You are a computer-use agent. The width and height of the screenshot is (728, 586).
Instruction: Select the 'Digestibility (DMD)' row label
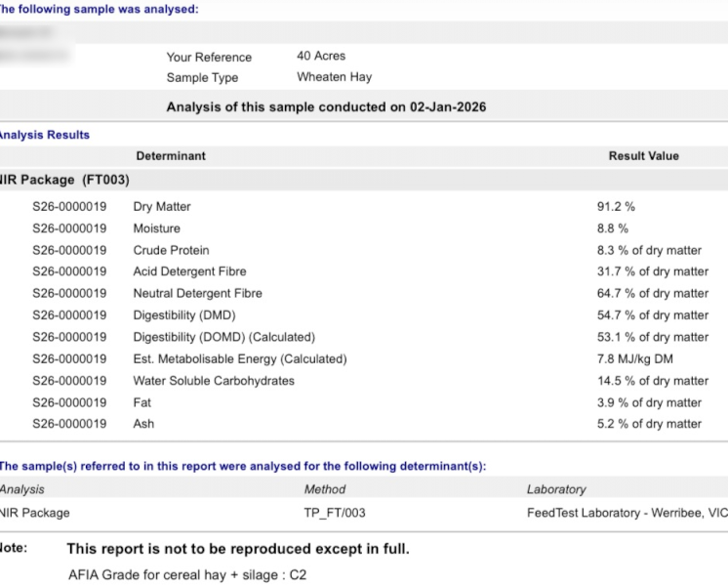pos(183,315)
